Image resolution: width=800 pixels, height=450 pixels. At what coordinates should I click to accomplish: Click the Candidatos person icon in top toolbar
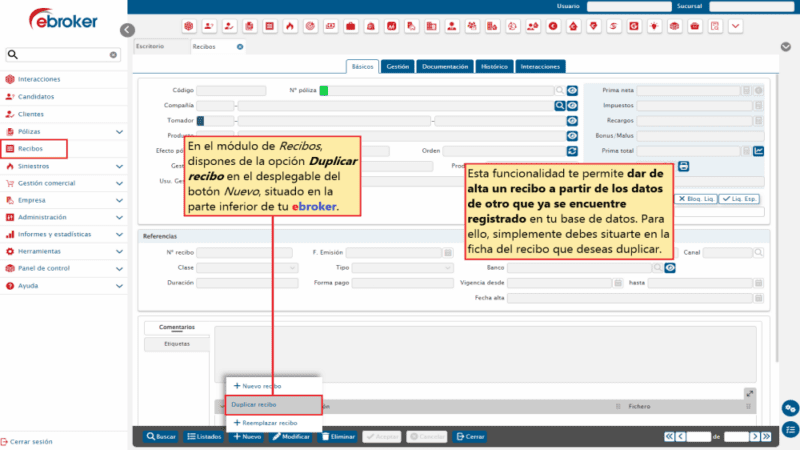[x=209, y=26]
